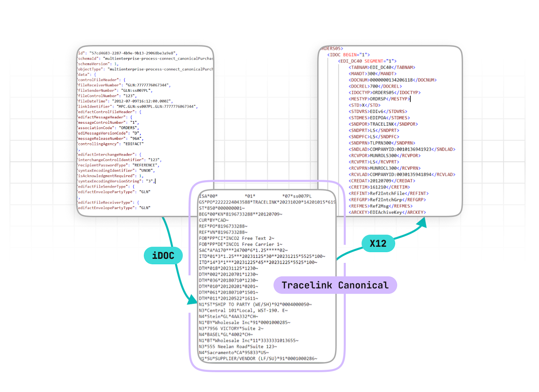The width and height of the screenshot is (539, 392).
Task: Select the "fileReceiverNumber" line with GLN:7777776067344
Action: (124, 85)
